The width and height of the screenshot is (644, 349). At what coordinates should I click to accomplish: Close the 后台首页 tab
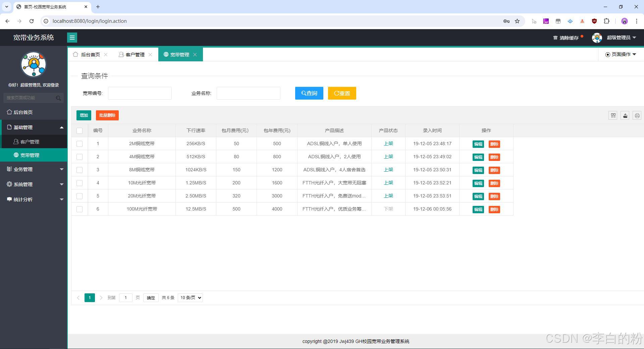106,55
